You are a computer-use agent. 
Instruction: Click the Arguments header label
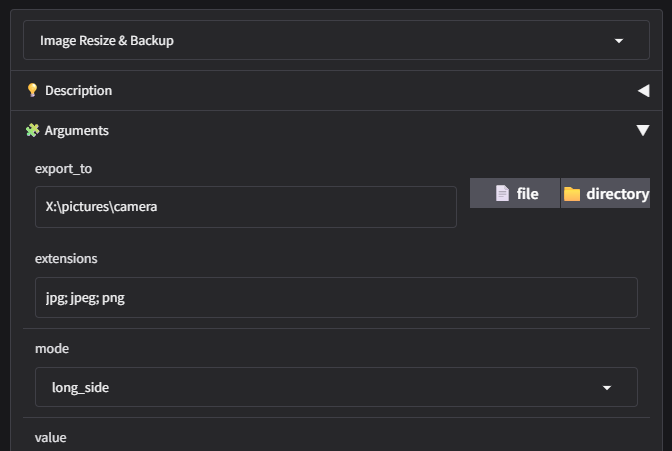pyautogui.click(x=77, y=130)
